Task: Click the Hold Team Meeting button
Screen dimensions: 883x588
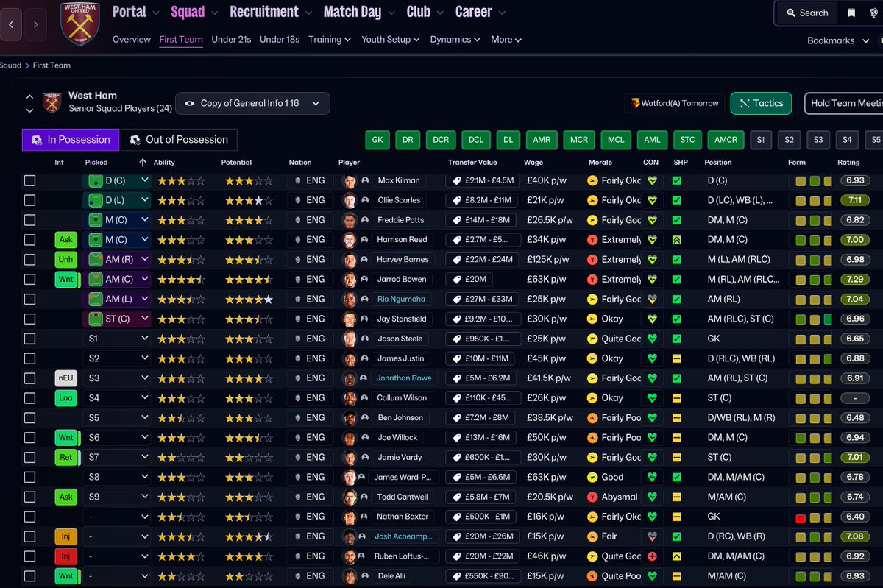Action: tap(845, 103)
